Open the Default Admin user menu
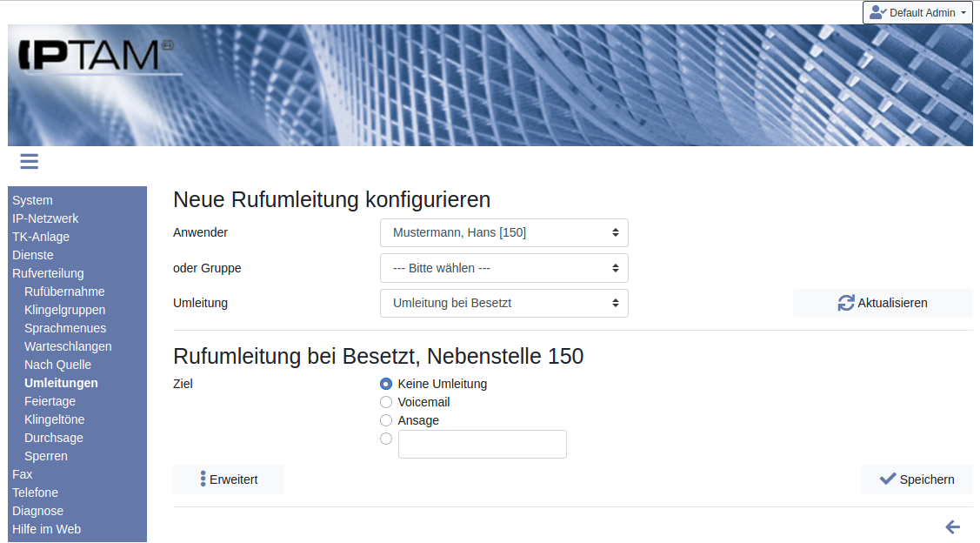Image resolution: width=980 pixels, height=543 pixels. click(x=917, y=13)
